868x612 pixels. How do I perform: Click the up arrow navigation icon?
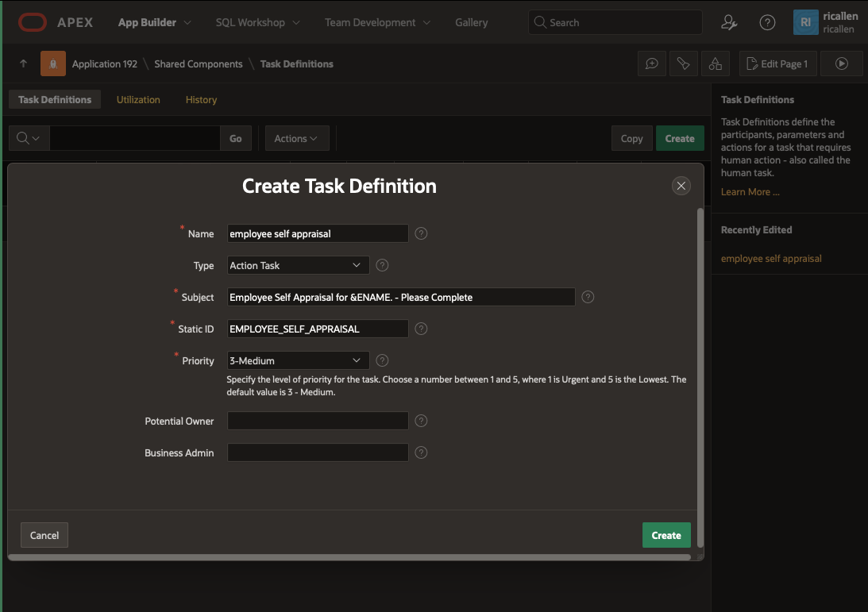click(x=23, y=64)
